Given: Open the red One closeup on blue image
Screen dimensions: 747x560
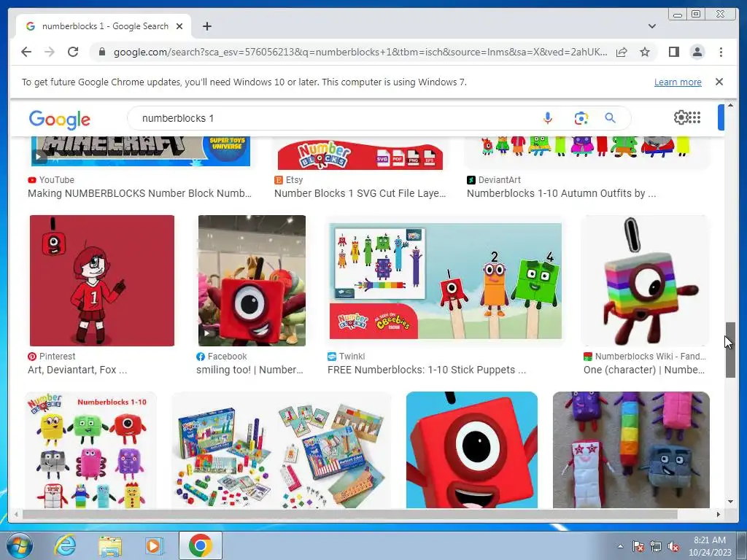Looking at the screenshot, I should click(472, 449).
